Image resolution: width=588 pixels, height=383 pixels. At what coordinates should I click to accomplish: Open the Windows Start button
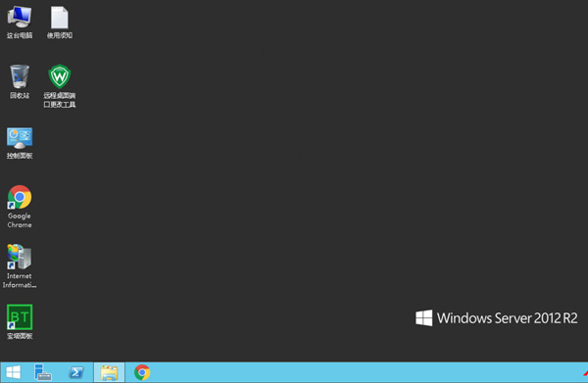tap(14, 372)
